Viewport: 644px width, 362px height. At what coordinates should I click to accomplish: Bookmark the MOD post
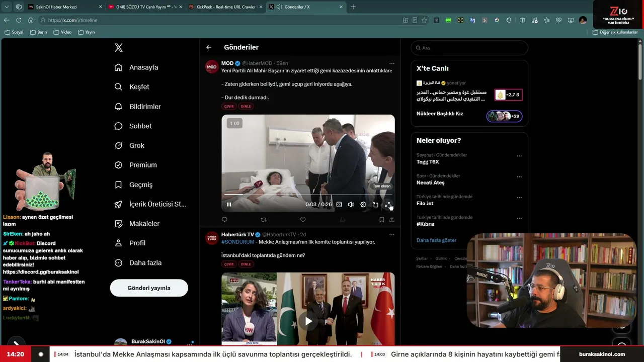point(382,220)
